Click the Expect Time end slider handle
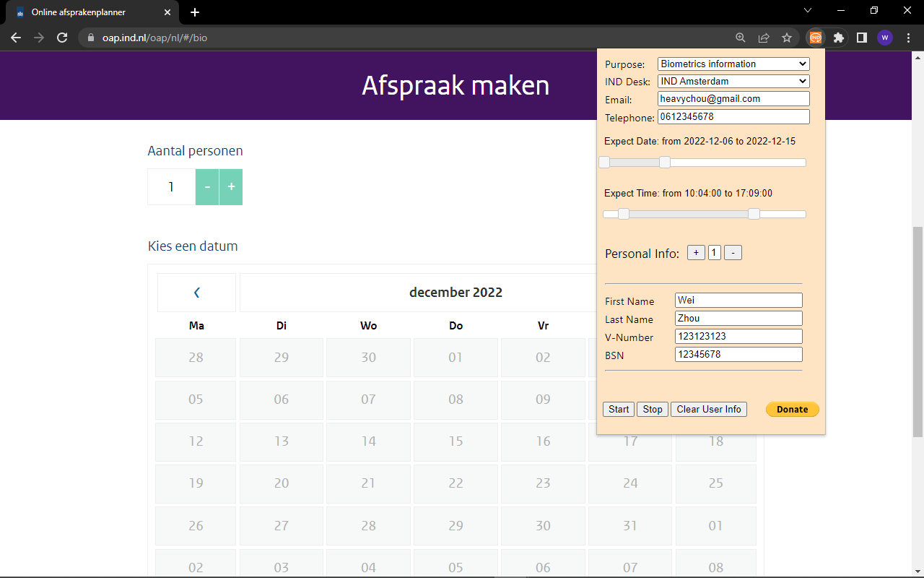The height and width of the screenshot is (578, 924). coord(754,214)
